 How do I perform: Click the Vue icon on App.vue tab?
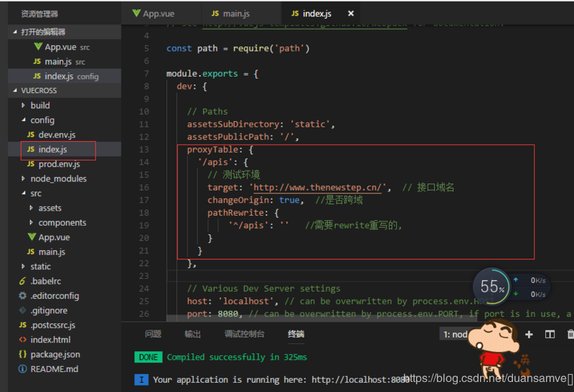point(136,13)
